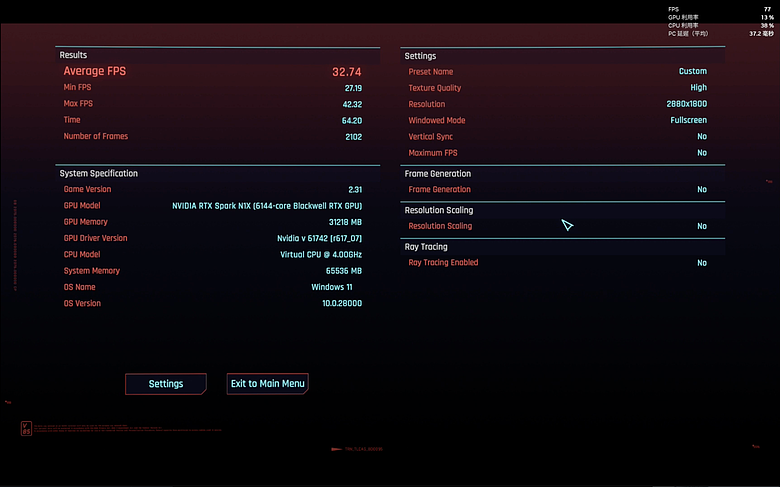
Task: Click the Game Version value 2.31
Action: 355,190
